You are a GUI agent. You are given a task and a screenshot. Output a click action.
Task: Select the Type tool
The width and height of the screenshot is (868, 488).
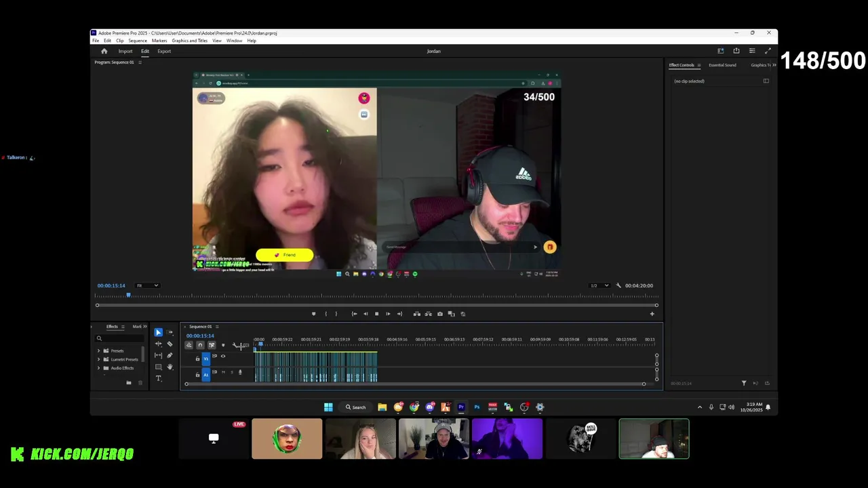158,378
